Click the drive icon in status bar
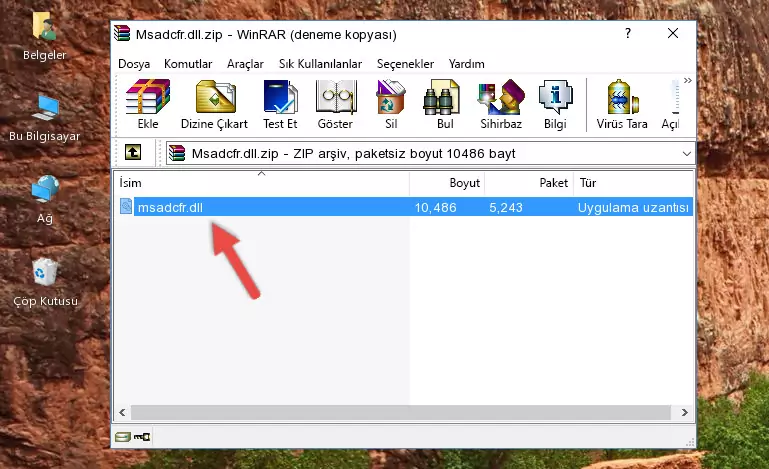This screenshot has width=769, height=469. [123, 437]
